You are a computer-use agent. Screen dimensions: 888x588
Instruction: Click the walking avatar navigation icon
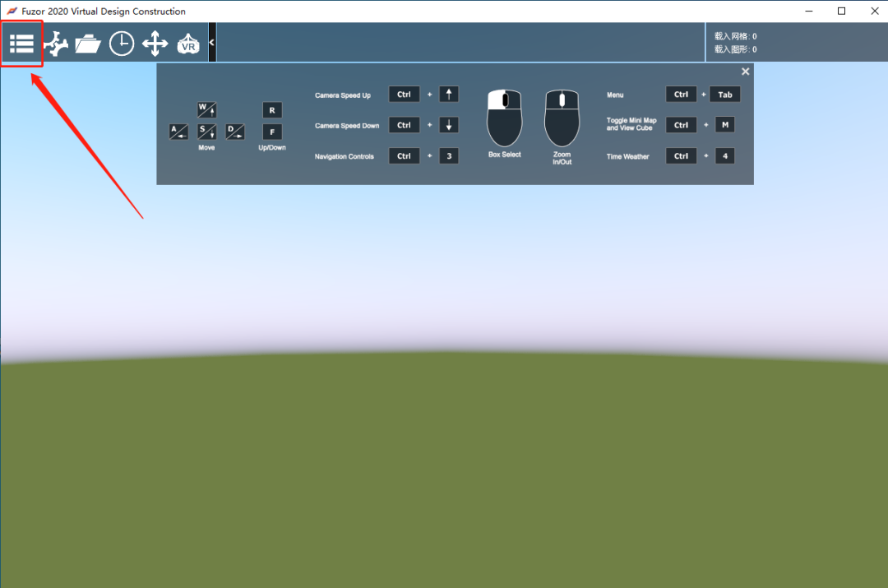(56, 44)
